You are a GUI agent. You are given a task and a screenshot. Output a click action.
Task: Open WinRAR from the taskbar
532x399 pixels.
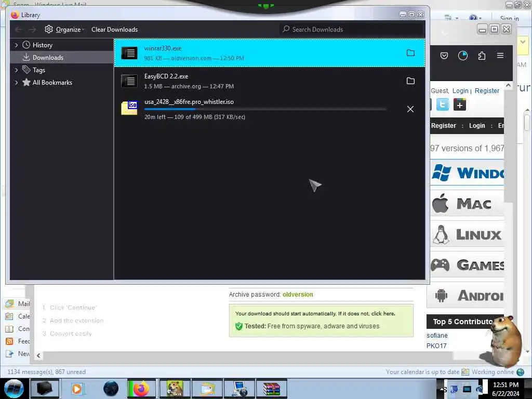pos(271,389)
